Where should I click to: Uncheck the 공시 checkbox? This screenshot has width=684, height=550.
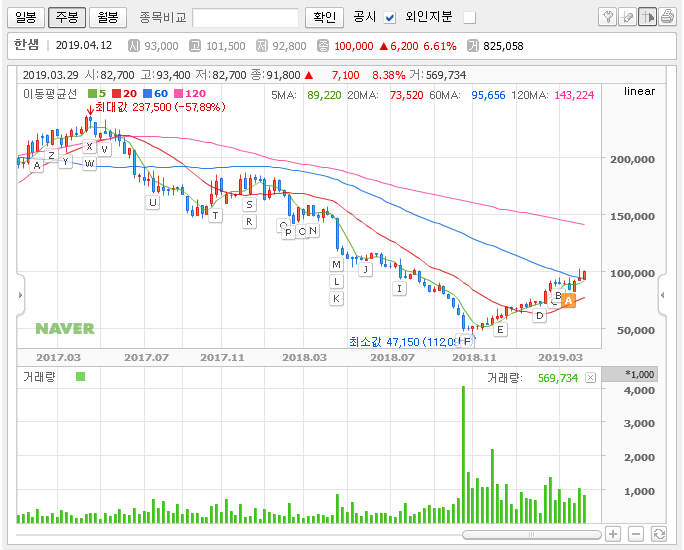tap(390, 18)
